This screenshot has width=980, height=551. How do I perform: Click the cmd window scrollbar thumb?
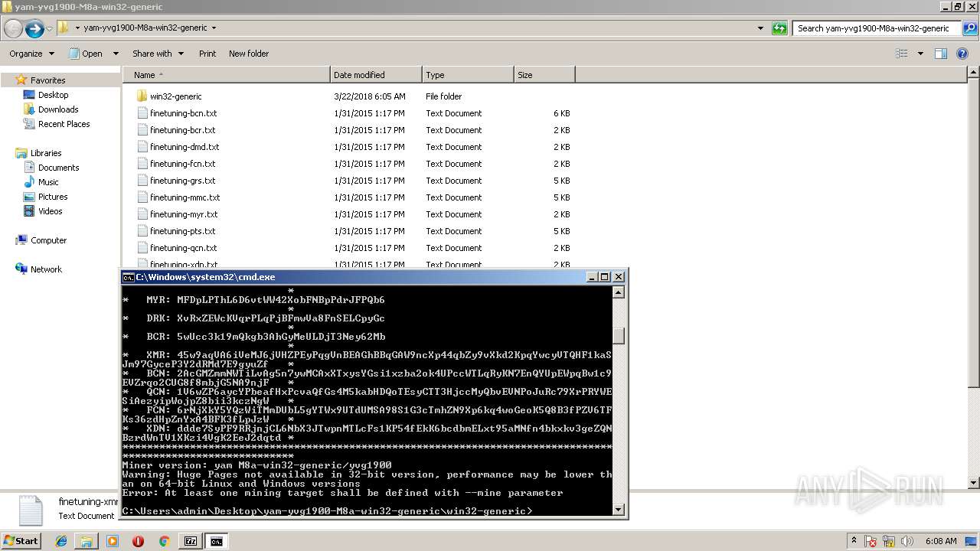click(x=619, y=336)
